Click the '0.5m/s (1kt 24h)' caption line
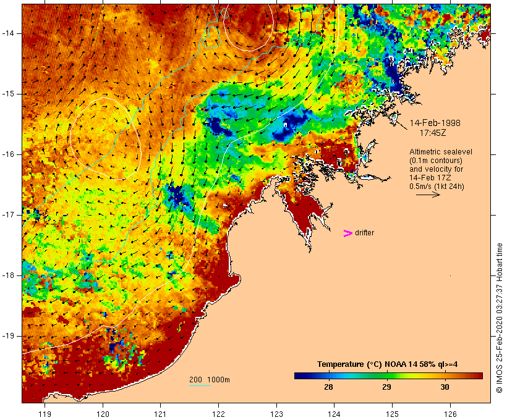The width and height of the screenshot is (507, 420). tap(437, 187)
